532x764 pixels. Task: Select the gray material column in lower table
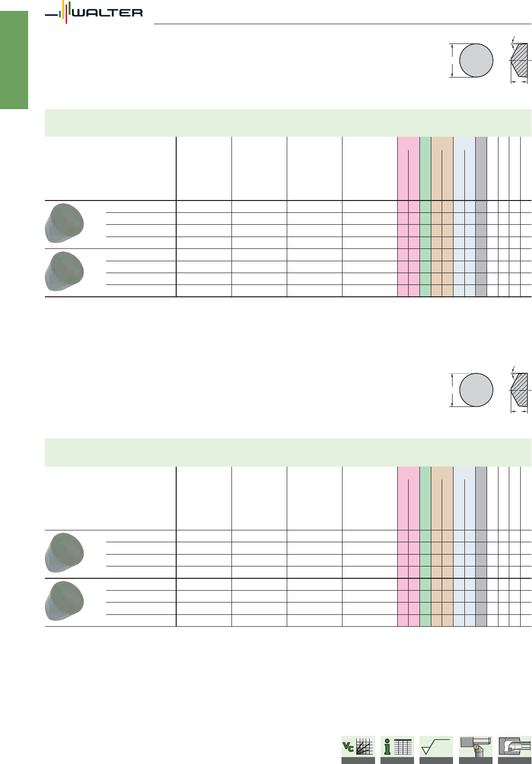click(481, 547)
